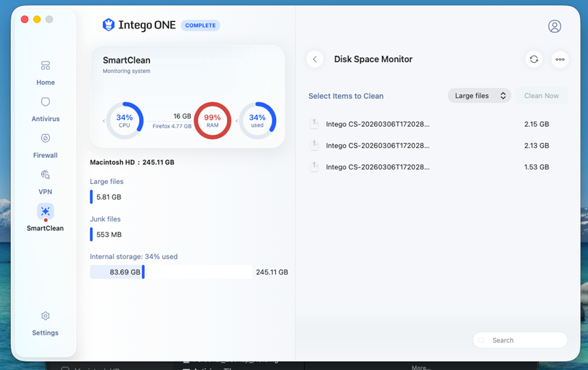Refresh the Disk Space Monitor
Image resolution: width=588 pixels, height=370 pixels.
click(534, 59)
